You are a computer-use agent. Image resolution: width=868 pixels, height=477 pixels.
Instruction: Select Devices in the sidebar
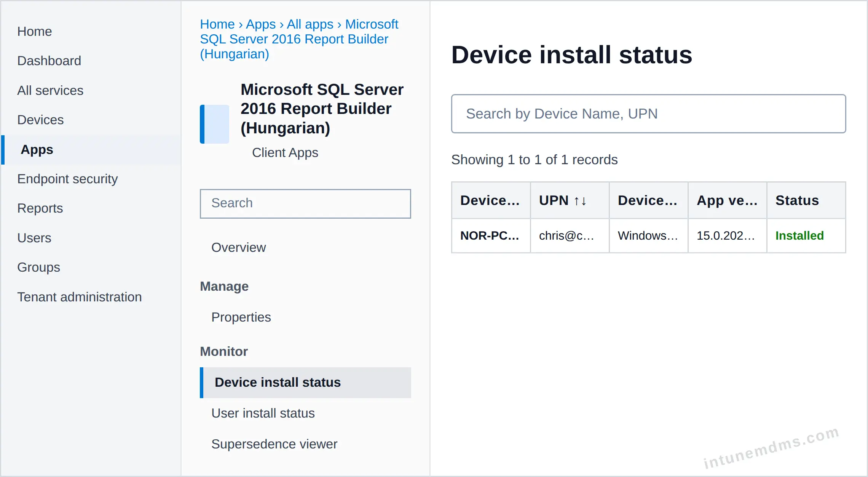(x=40, y=120)
